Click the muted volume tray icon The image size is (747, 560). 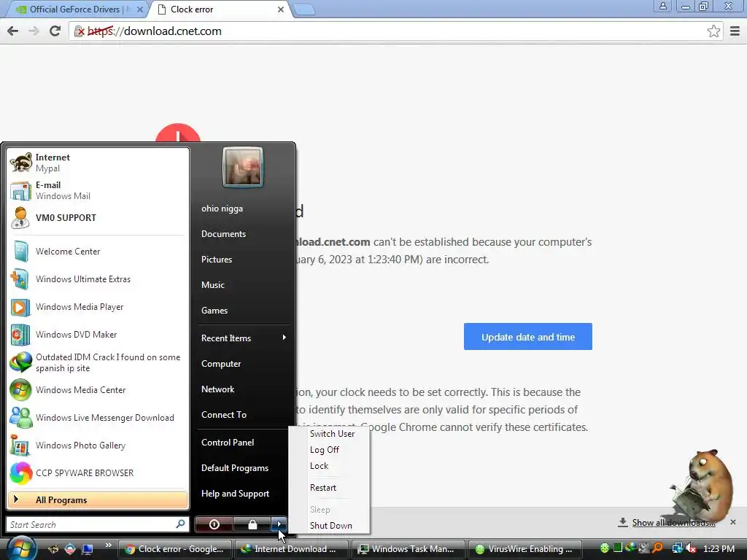[691, 548]
